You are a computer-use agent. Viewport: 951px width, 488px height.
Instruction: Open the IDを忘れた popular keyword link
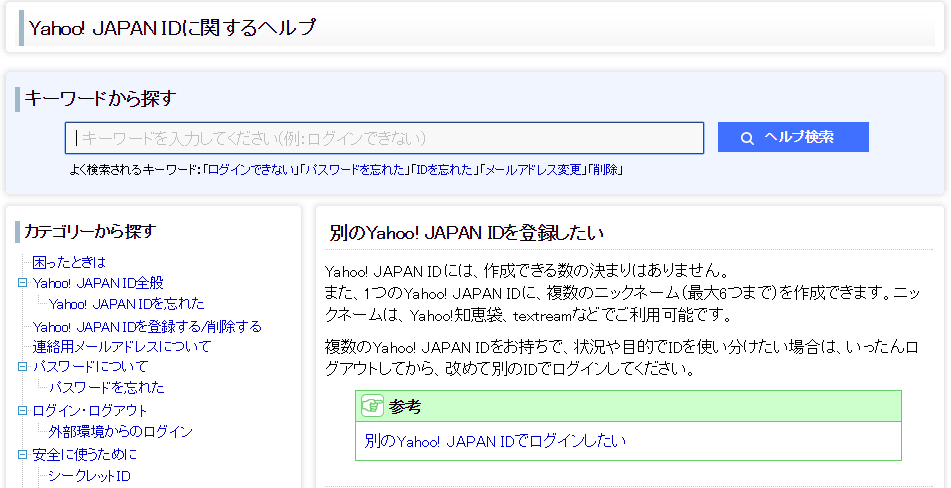445,170
